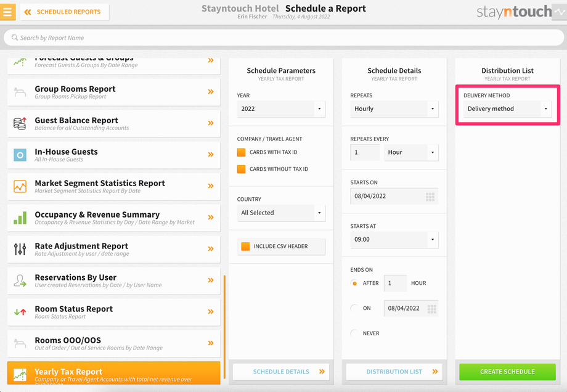Click the In-House Guests chevron arrow
567x392 pixels.
pos(211,155)
